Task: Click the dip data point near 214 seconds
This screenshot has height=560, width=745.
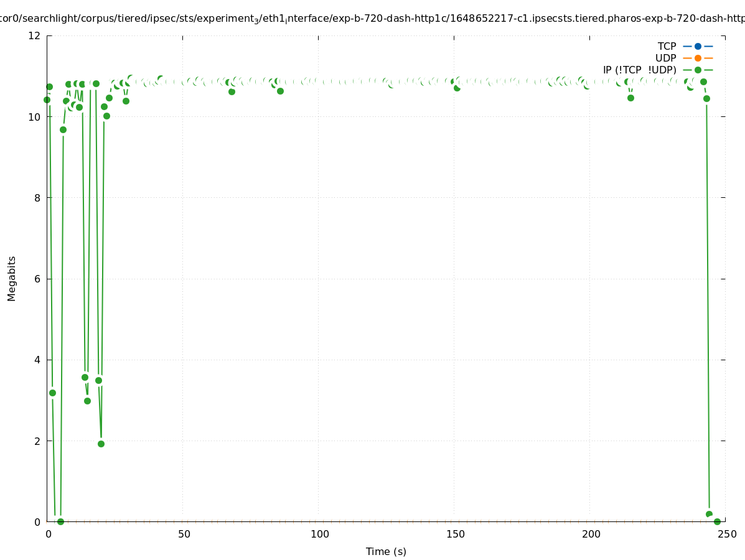Action: point(630,98)
